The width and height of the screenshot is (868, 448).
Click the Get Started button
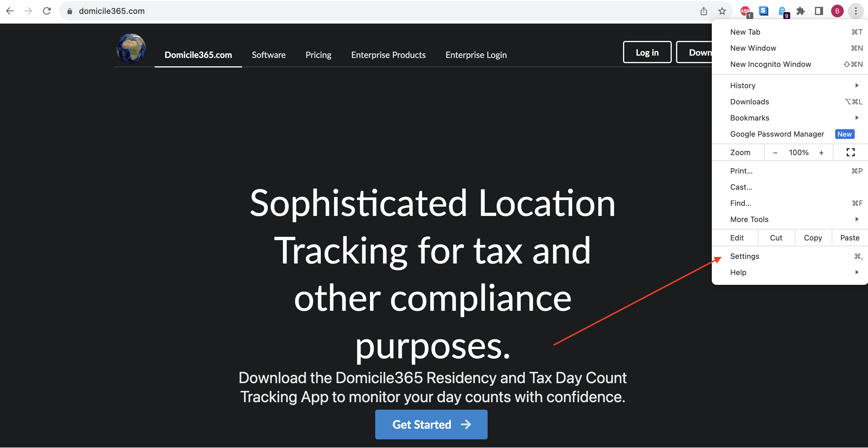432,425
